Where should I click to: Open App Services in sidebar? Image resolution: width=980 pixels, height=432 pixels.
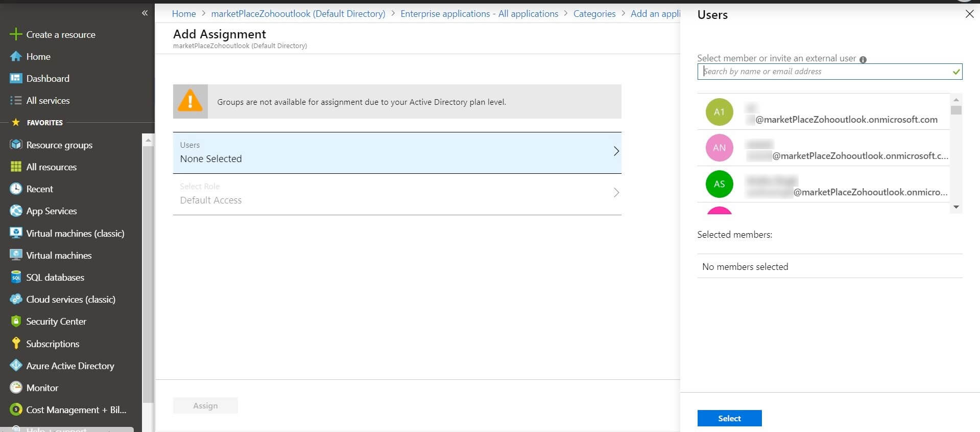click(51, 211)
